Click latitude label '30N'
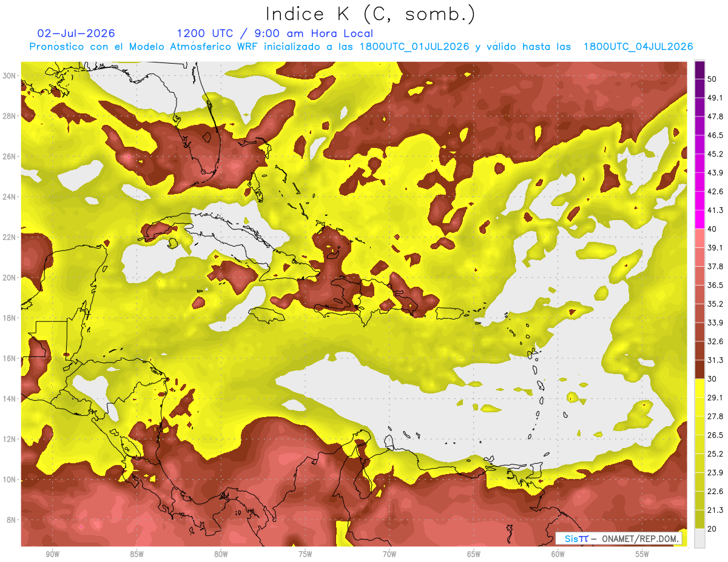Viewport: 728px width, 562px height. click(x=10, y=75)
